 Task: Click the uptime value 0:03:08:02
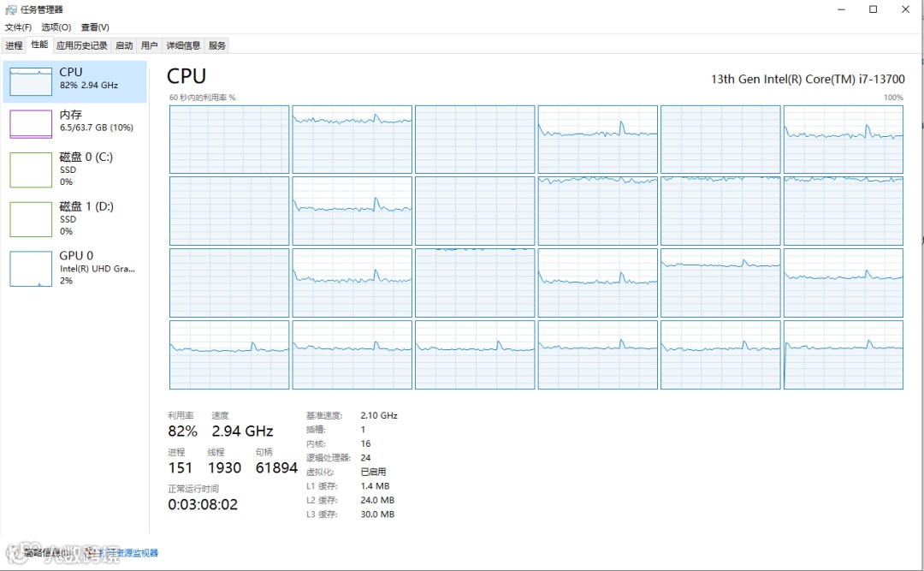point(203,504)
